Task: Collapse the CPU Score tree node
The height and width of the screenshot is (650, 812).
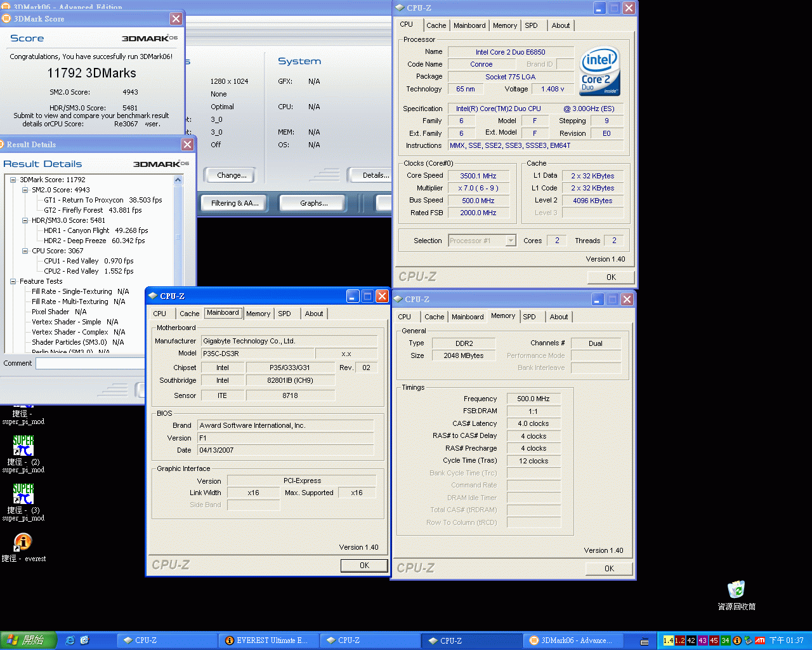Action: click(25, 251)
